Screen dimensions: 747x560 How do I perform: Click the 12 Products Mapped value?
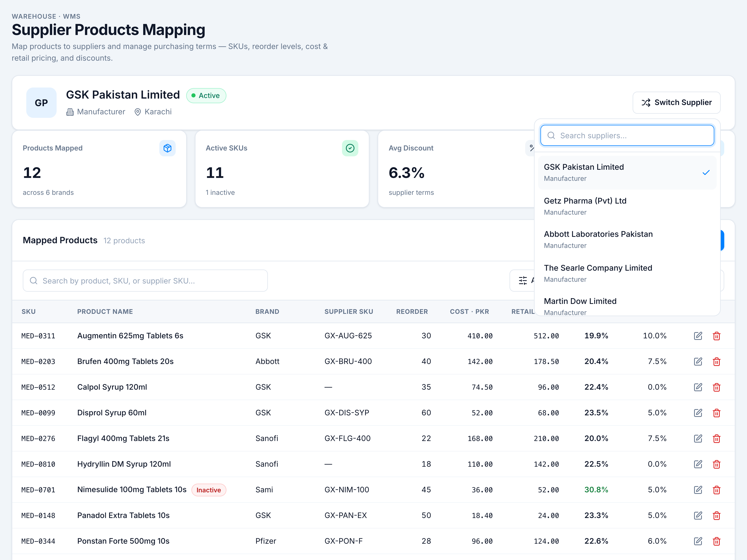tap(32, 173)
